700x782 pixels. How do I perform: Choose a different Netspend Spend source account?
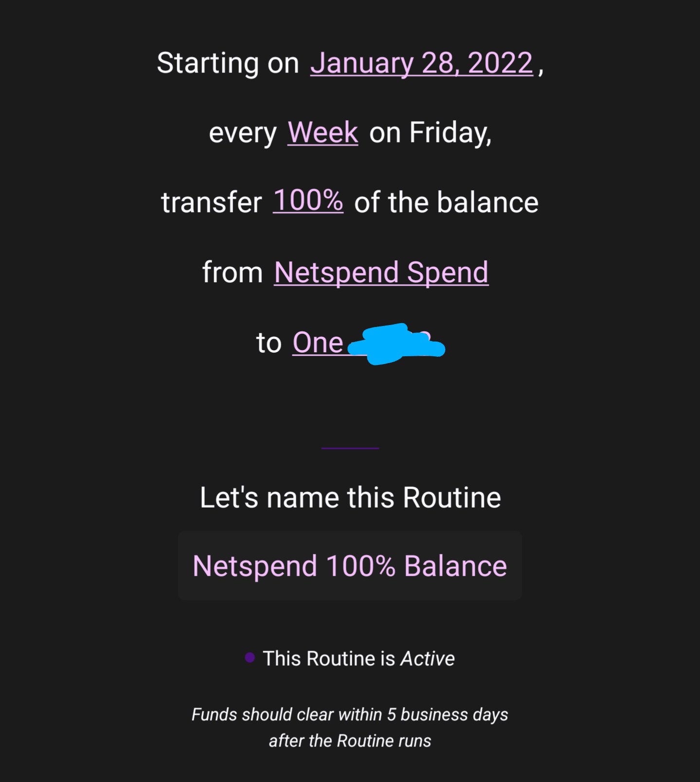click(x=381, y=272)
